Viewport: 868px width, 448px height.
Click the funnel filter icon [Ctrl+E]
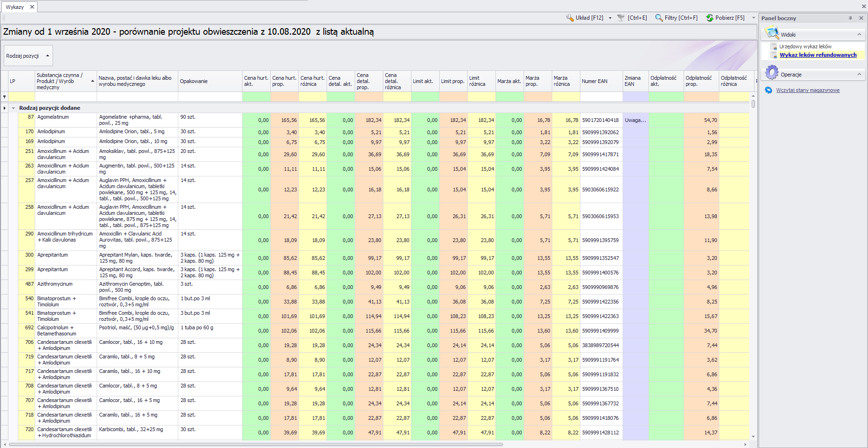[x=621, y=18]
